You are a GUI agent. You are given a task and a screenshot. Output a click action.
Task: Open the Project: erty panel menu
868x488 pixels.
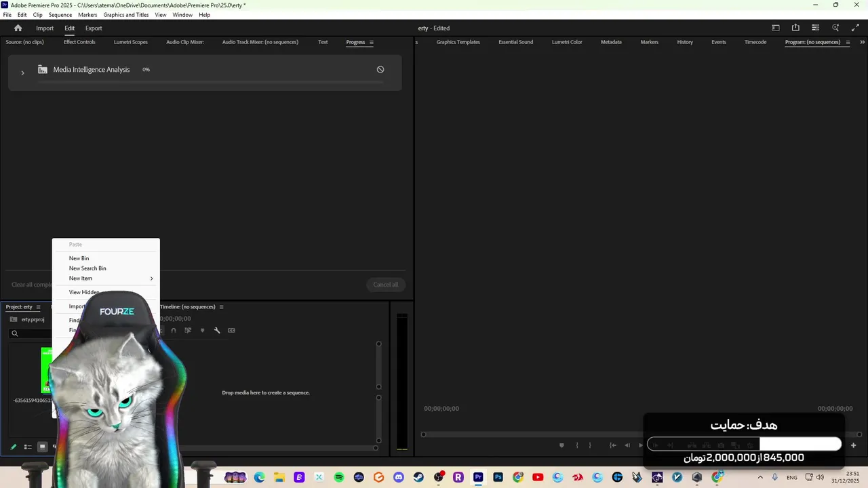coord(38,307)
